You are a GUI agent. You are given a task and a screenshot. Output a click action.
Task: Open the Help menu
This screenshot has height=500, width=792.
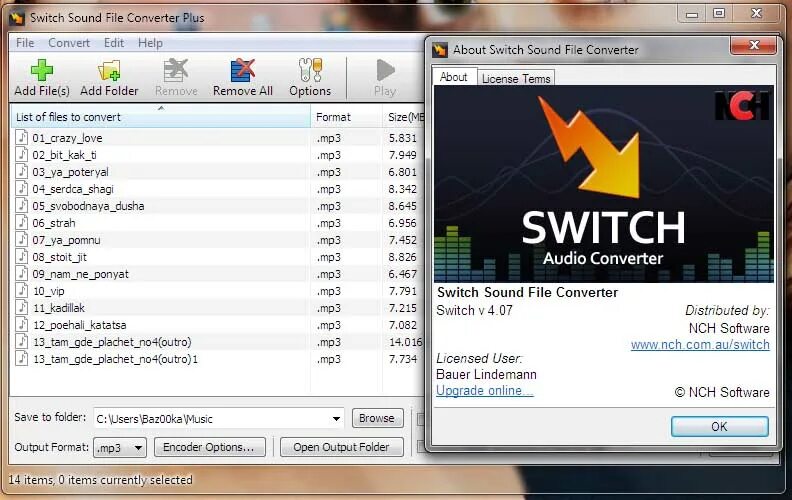pos(150,43)
